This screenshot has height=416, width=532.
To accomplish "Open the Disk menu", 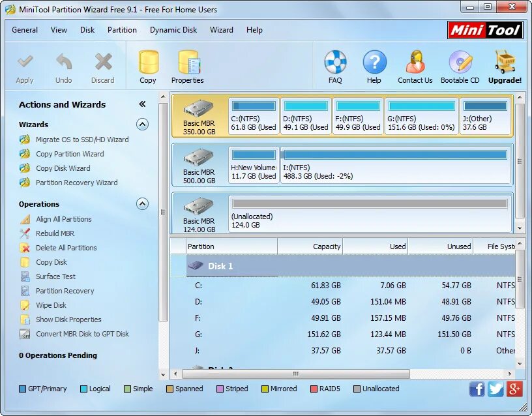I will point(87,30).
